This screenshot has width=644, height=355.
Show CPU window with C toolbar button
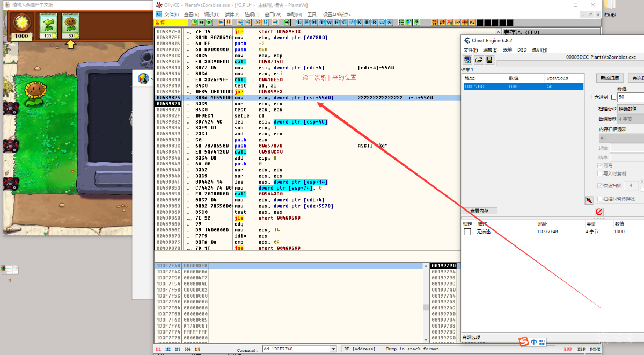[344, 23]
